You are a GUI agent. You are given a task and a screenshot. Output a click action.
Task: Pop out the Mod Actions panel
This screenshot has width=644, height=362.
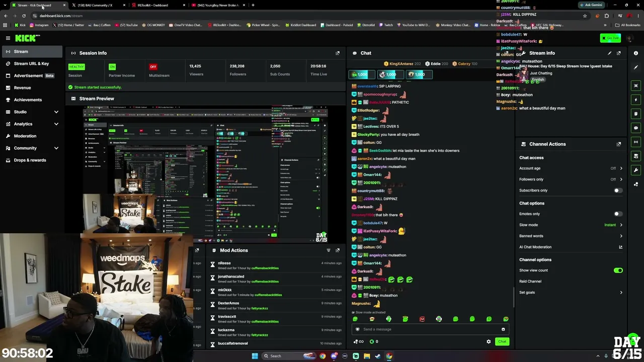pos(338,250)
